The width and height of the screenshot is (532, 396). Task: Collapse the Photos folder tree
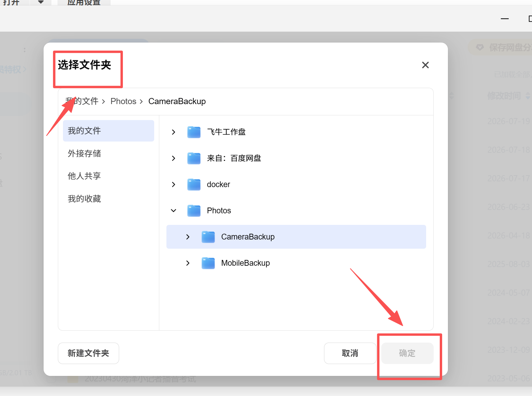pos(174,211)
